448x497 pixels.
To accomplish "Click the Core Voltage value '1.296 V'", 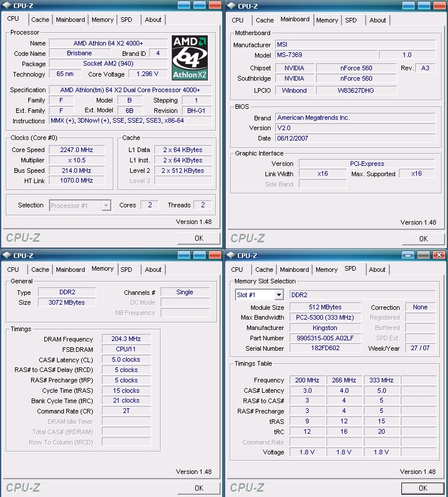I will pyautogui.click(x=147, y=74).
